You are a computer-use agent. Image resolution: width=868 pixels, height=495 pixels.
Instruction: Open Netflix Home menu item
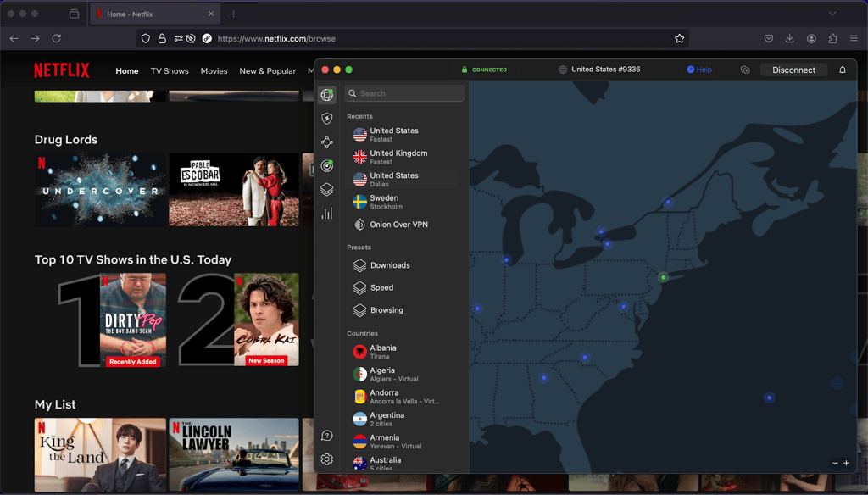127,71
